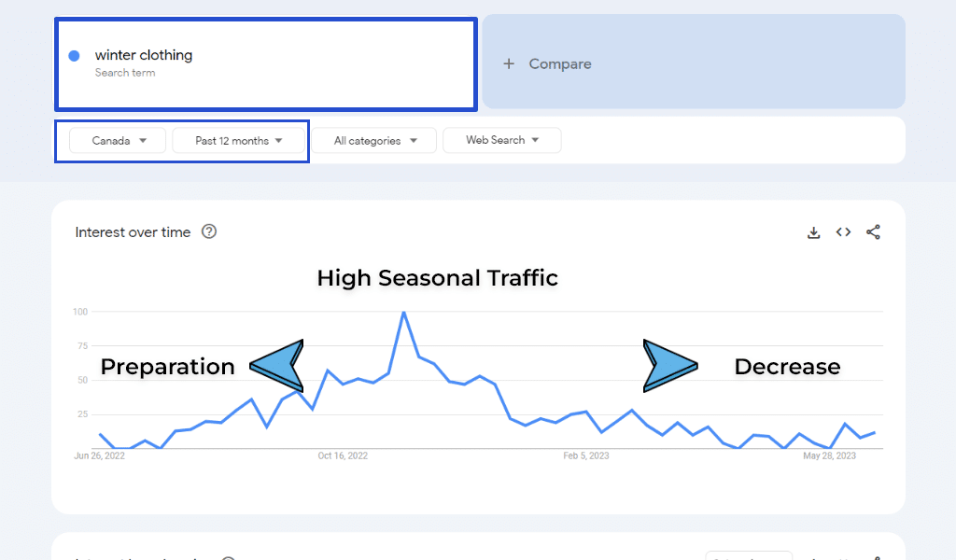956x560 pixels.
Task: Open the All categories dropdown
Action: [374, 141]
